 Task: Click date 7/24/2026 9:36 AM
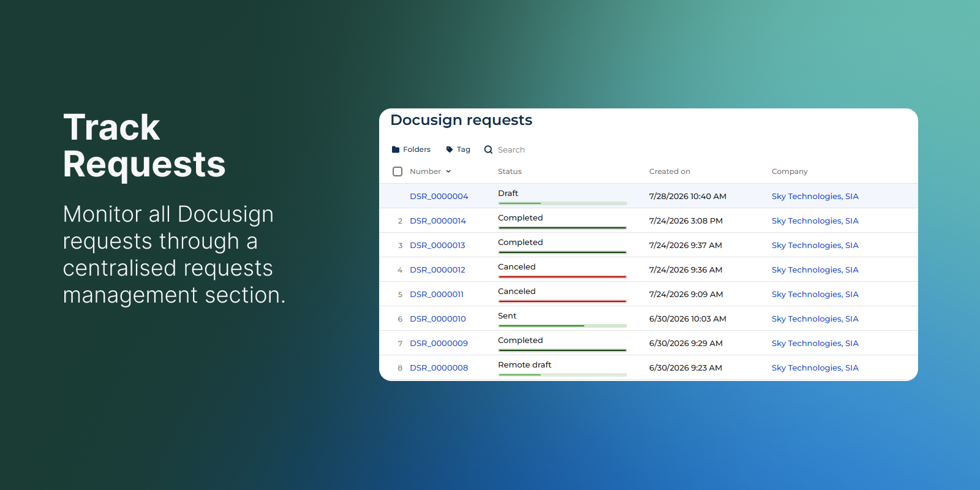(685, 270)
